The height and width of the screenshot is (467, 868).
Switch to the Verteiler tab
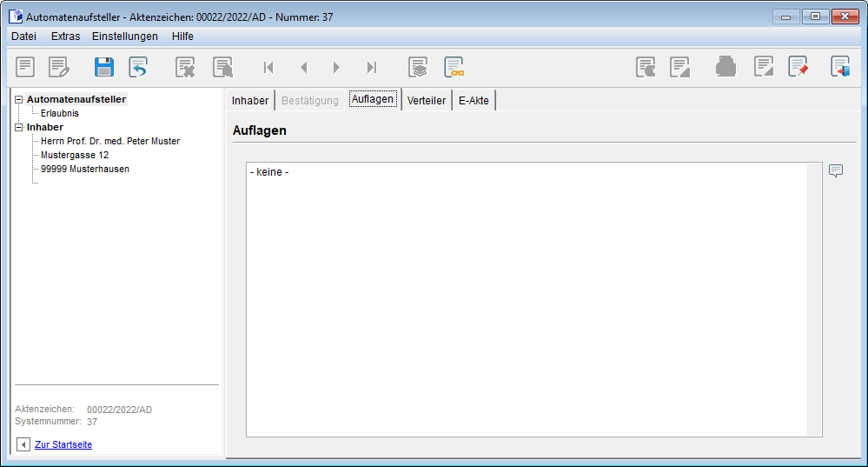click(426, 100)
